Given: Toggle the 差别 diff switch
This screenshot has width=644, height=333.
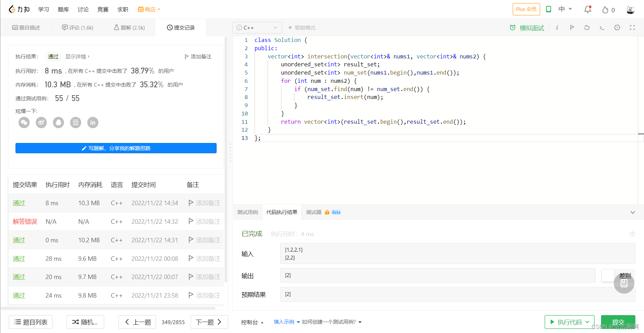Looking at the screenshot, I should click(x=608, y=276).
